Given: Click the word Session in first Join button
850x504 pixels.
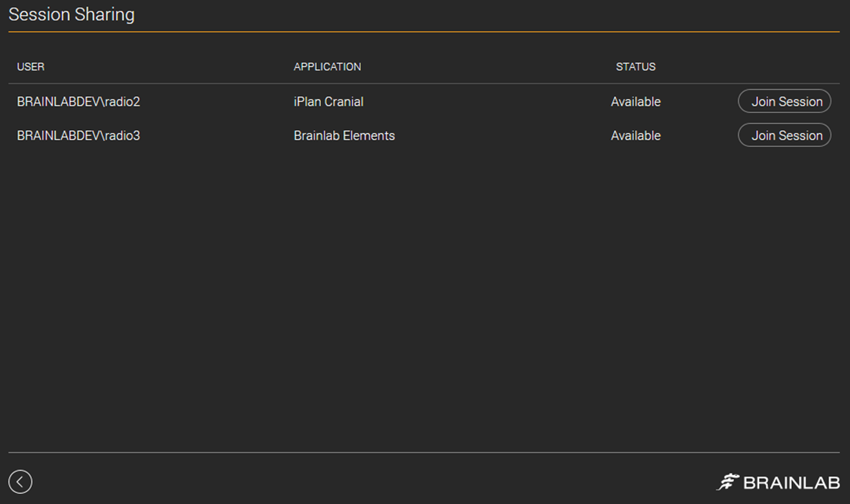Looking at the screenshot, I should click(801, 102).
